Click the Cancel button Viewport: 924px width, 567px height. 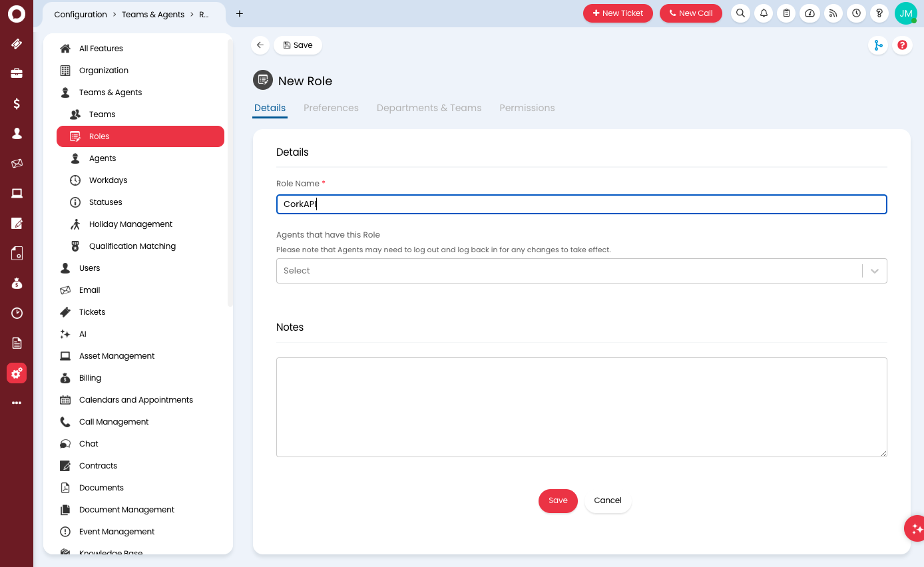tap(608, 500)
